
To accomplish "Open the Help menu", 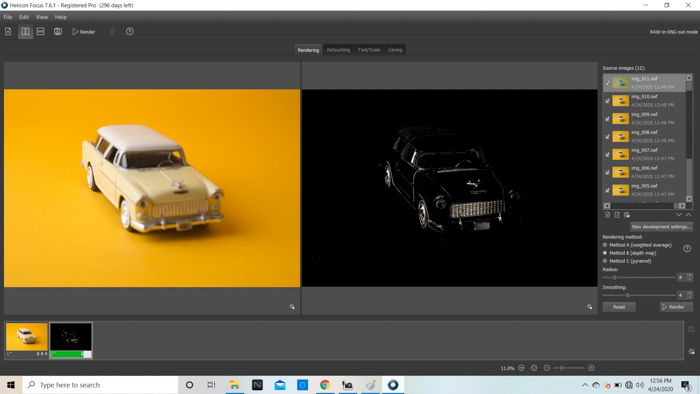I will click(x=61, y=17).
